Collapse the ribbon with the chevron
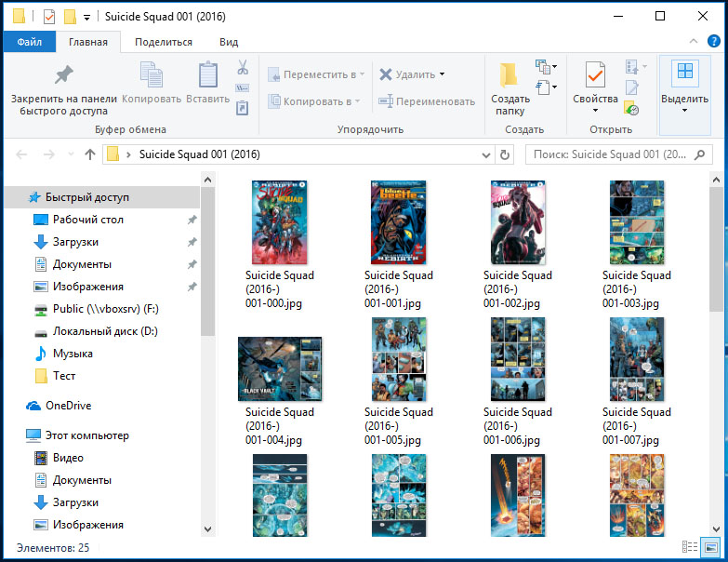The height and width of the screenshot is (562, 728). coord(694,41)
